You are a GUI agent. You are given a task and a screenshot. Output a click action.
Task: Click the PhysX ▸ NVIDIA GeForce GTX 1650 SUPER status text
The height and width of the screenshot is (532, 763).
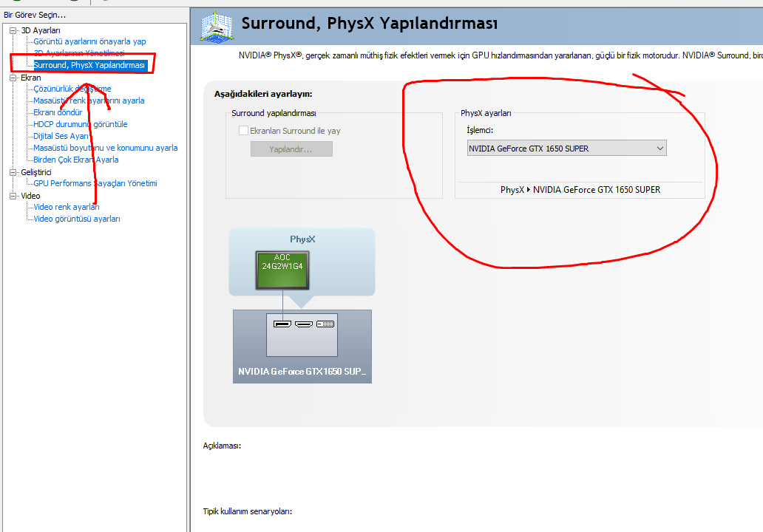pos(580,190)
